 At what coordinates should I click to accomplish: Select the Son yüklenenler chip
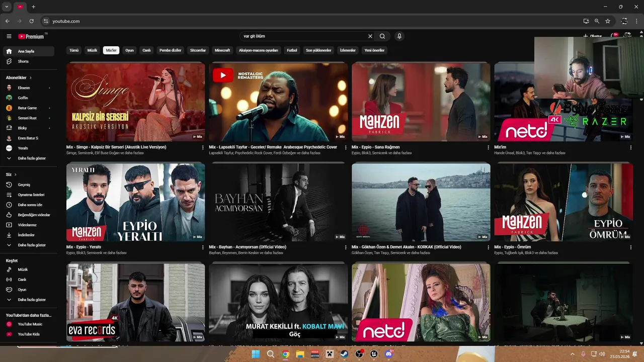tap(318, 50)
